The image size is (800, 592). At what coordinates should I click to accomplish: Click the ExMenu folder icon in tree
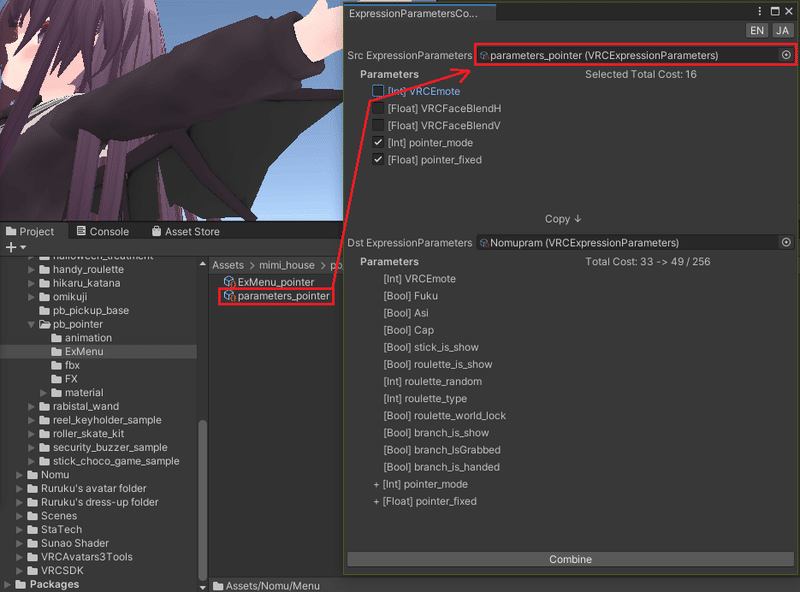[x=57, y=352]
